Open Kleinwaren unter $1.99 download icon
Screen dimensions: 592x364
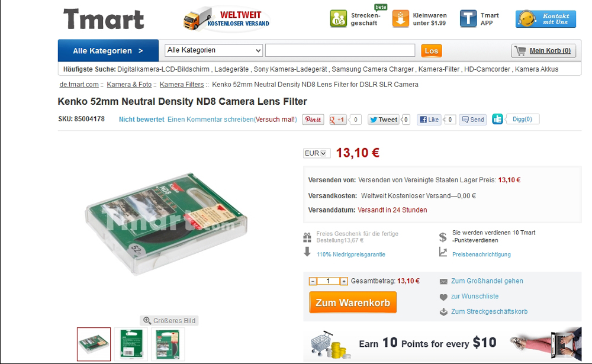(x=401, y=19)
